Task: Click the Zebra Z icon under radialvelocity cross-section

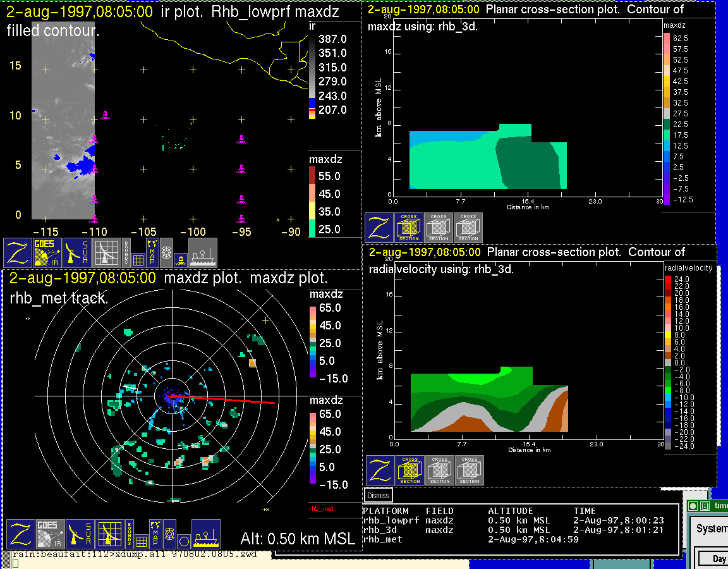Action: pyautogui.click(x=380, y=471)
